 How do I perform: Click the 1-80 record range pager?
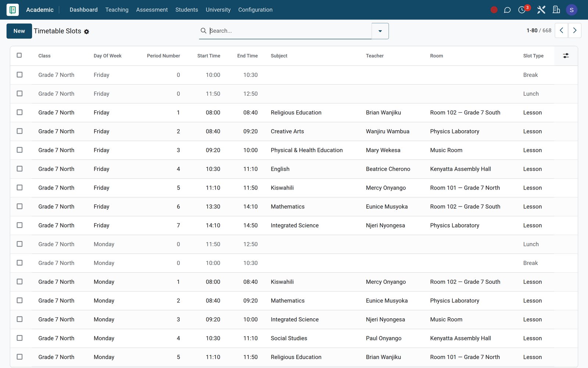pos(532,31)
